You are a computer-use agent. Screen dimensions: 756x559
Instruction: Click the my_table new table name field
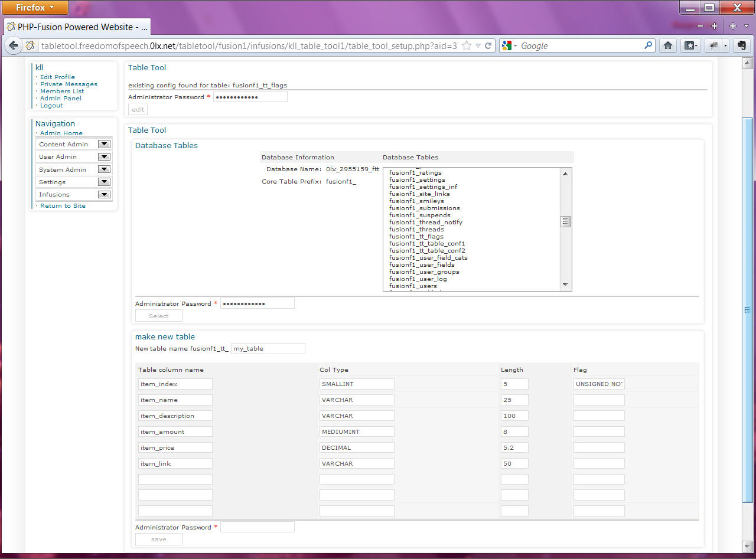tap(268, 349)
